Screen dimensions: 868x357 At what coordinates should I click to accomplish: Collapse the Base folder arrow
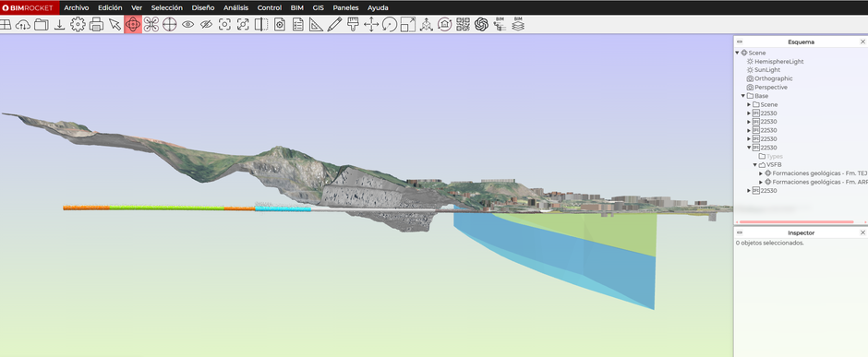tap(743, 96)
